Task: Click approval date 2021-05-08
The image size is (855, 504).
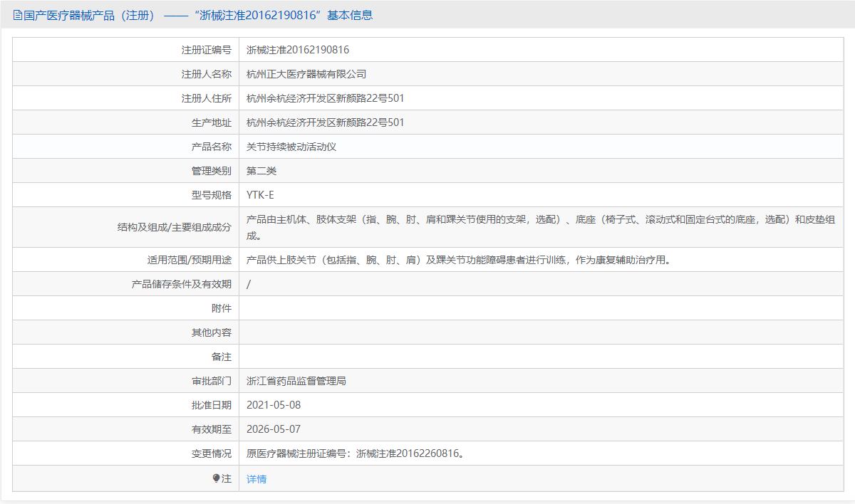Action: click(x=274, y=405)
